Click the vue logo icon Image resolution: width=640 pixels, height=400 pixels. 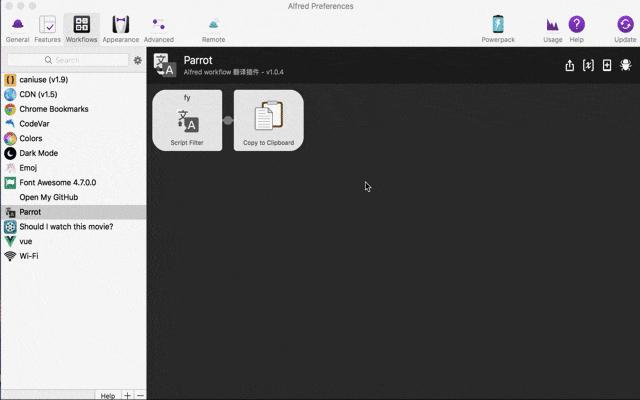click(10, 241)
